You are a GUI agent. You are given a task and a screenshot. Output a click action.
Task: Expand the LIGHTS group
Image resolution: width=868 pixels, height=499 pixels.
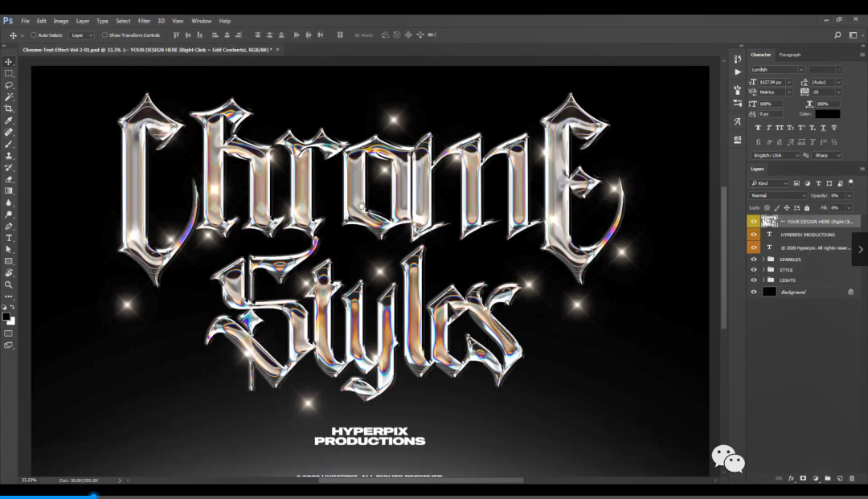coord(764,280)
